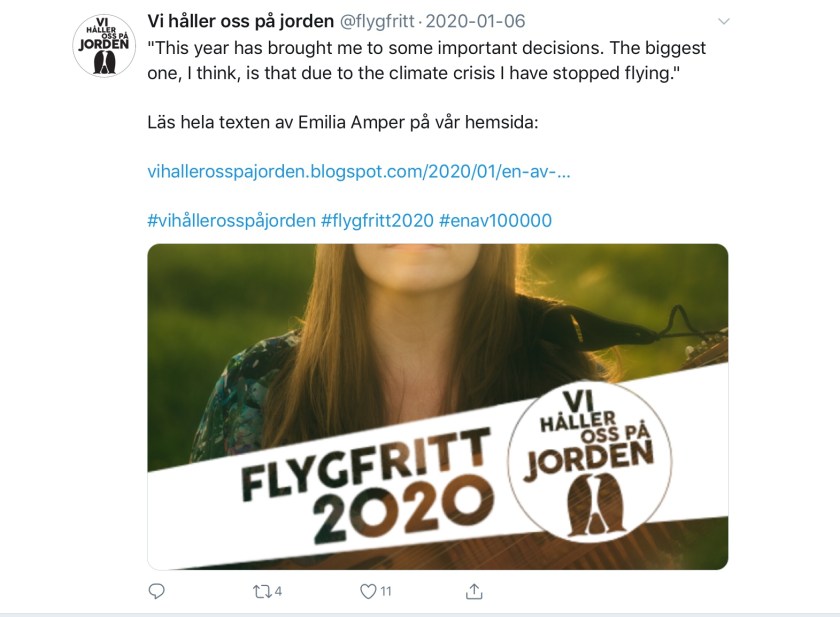Retweet this tweet using retweet icon
Image resolution: width=840 pixels, height=617 pixels.
[x=262, y=591]
